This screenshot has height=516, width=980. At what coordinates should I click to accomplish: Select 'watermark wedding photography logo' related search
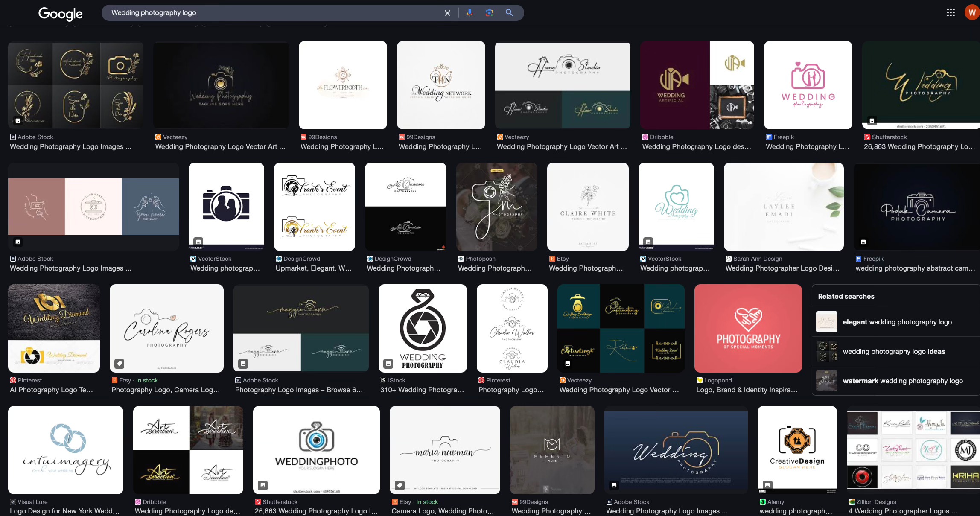902,381
